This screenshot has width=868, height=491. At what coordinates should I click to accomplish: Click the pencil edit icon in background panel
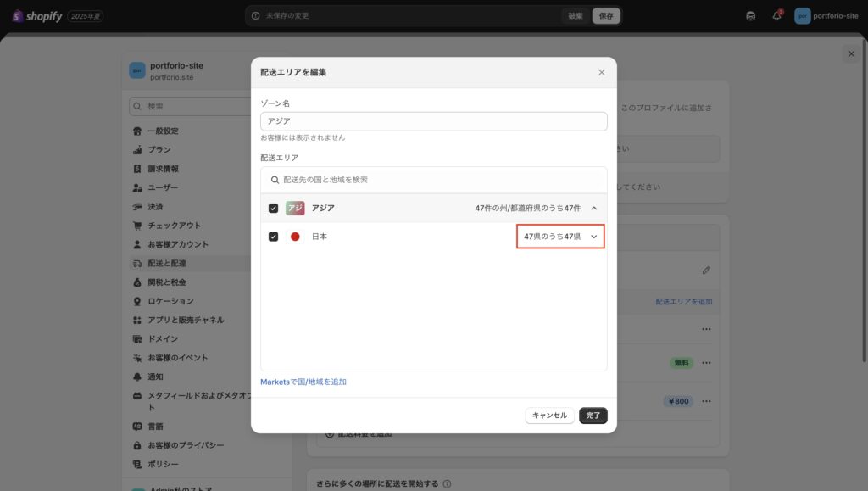[706, 270]
